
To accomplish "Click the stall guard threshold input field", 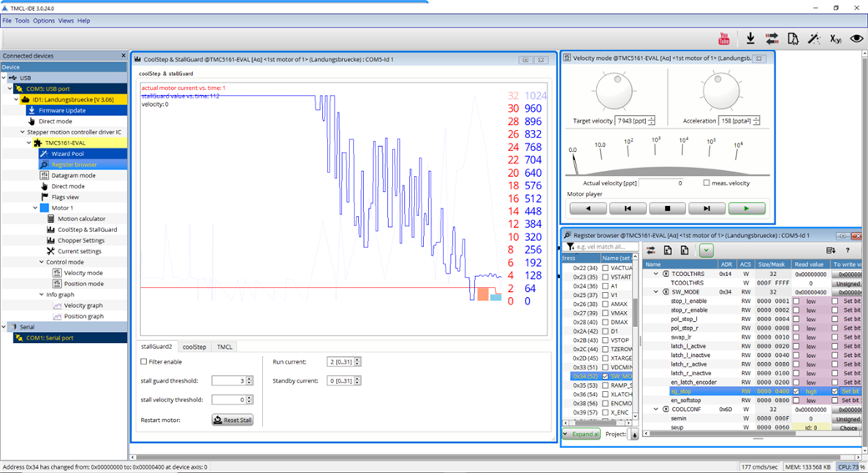I will click(x=228, y=380).
